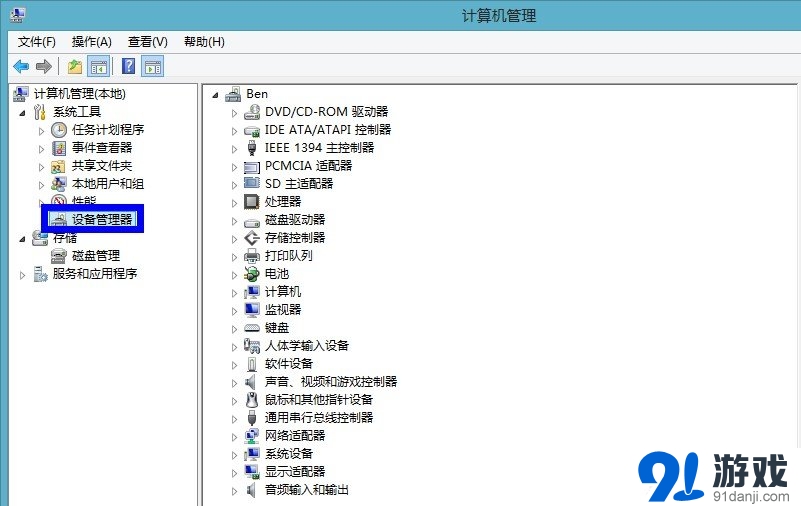The width and height of the screenshot is (801, 506).
Task: Expand the DVD/CD-ROM 驱动器 node
Action: click(234, 113)
